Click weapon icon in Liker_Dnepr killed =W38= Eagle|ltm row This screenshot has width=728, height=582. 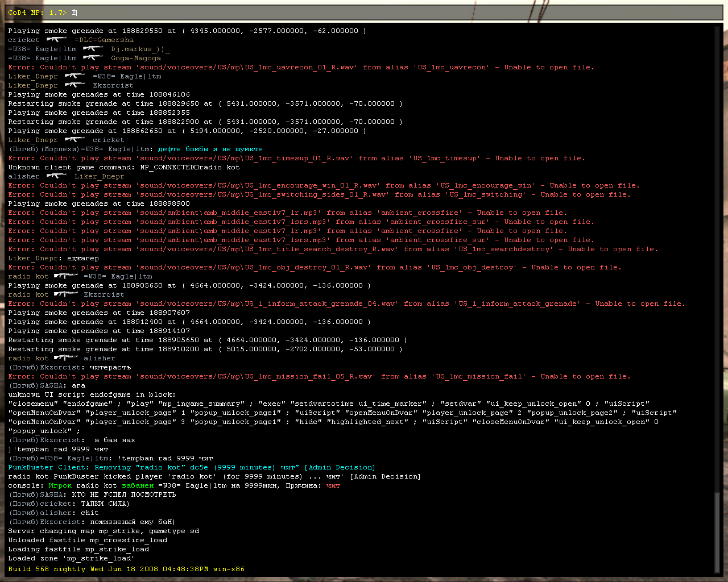coord(75,76)
